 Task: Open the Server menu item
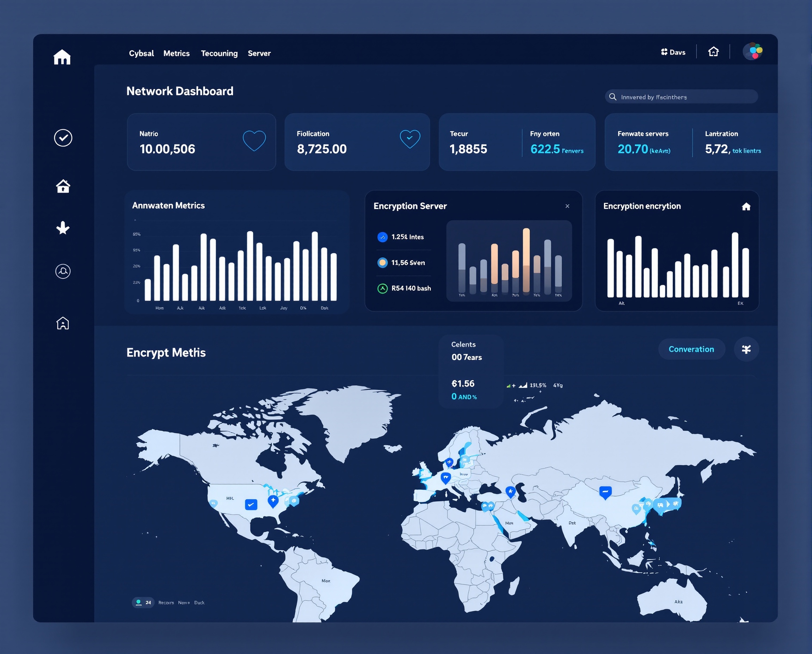pyautogui.click(x=259, y=53)
